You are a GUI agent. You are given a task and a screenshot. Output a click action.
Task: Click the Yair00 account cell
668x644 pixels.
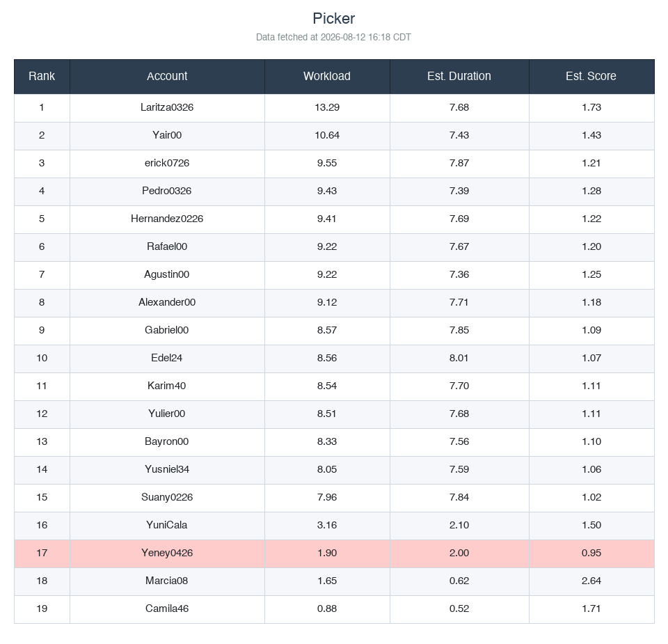point(167,135)
